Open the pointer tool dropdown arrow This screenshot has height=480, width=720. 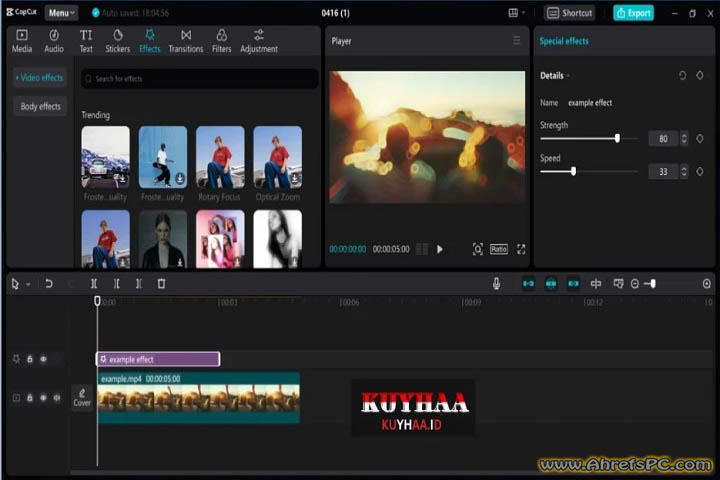point(28,284)
